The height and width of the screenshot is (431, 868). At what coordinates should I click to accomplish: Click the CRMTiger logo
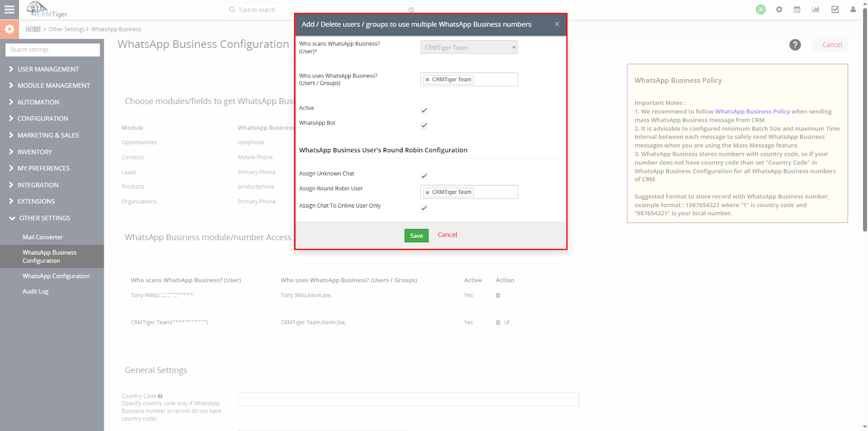click(x=47, y=10)
